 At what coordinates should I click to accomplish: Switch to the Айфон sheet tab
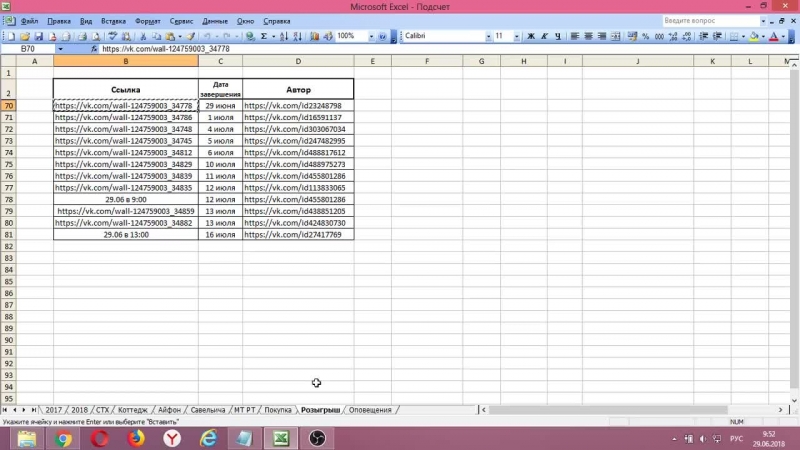pyautogui.click(x=169, y=410)
